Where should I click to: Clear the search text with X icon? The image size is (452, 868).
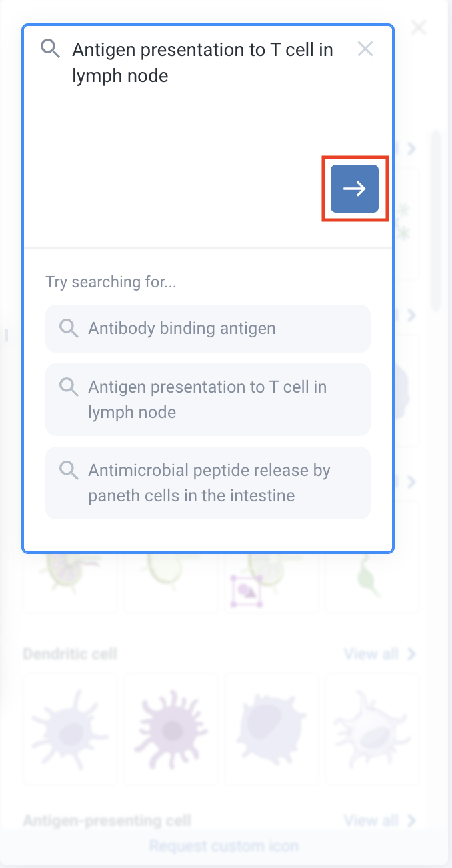(x=365, y=49)
